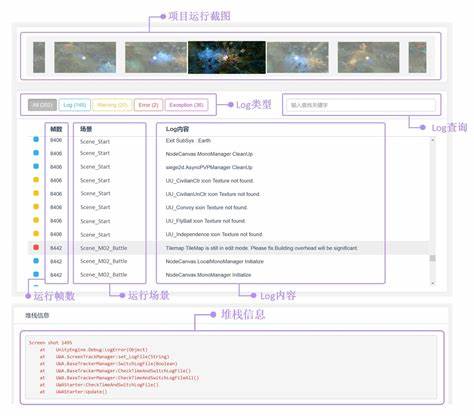Select the Scene_M02_Battle Tilemap error row
Screen dimensions: 474x416
click(x=228, y=248)
